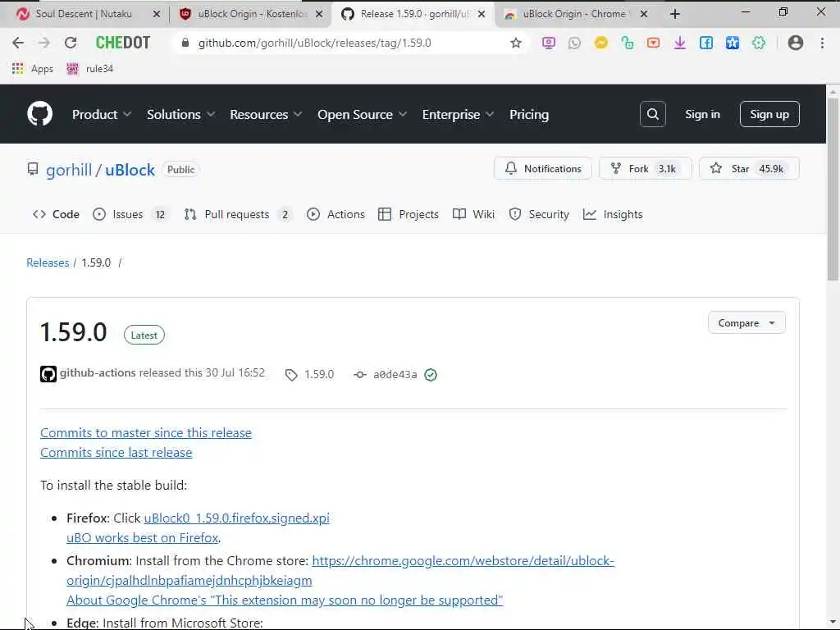The height and width of the screenshot is (630, 840).
Task: Click the Sign up button
Action: pos(769,114)
